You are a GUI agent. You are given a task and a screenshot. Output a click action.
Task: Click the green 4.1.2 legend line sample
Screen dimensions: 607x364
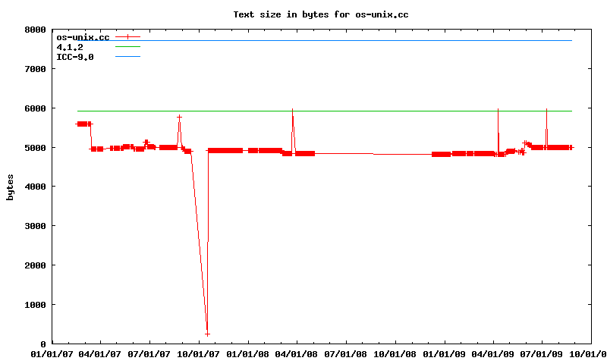point(128,47)
